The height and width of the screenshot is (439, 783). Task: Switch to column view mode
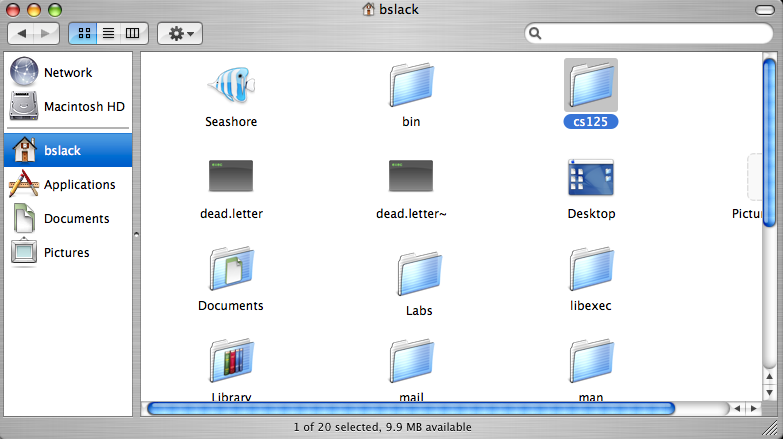[x=133, y=34]
